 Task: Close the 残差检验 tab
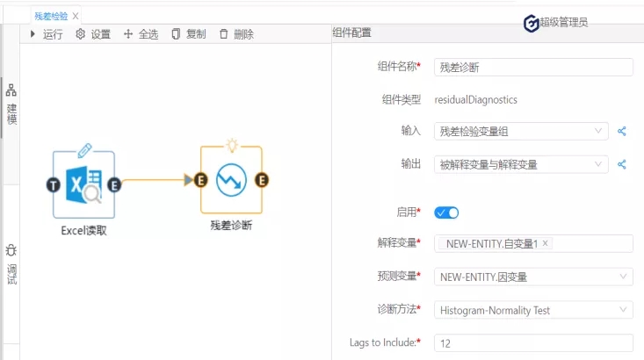pos(76,16)
